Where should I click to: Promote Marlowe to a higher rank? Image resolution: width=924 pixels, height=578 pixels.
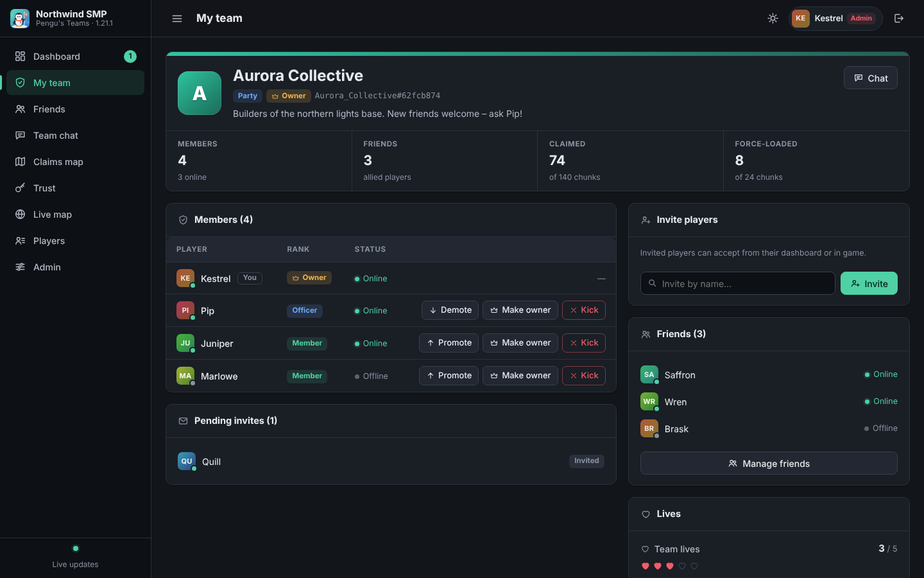click(x=449, y=376)
